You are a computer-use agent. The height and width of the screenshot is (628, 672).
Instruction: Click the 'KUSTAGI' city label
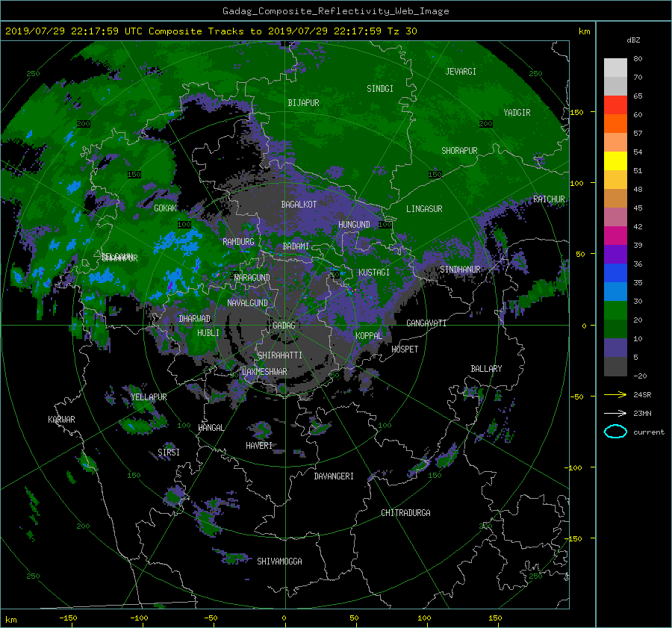tap(374, 273)
